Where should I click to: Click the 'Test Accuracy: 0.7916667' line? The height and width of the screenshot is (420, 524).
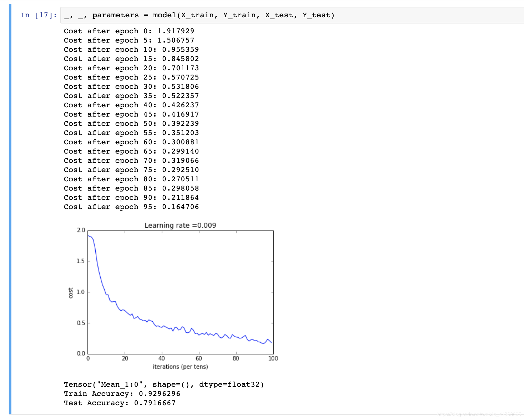(x=120, y=403)
